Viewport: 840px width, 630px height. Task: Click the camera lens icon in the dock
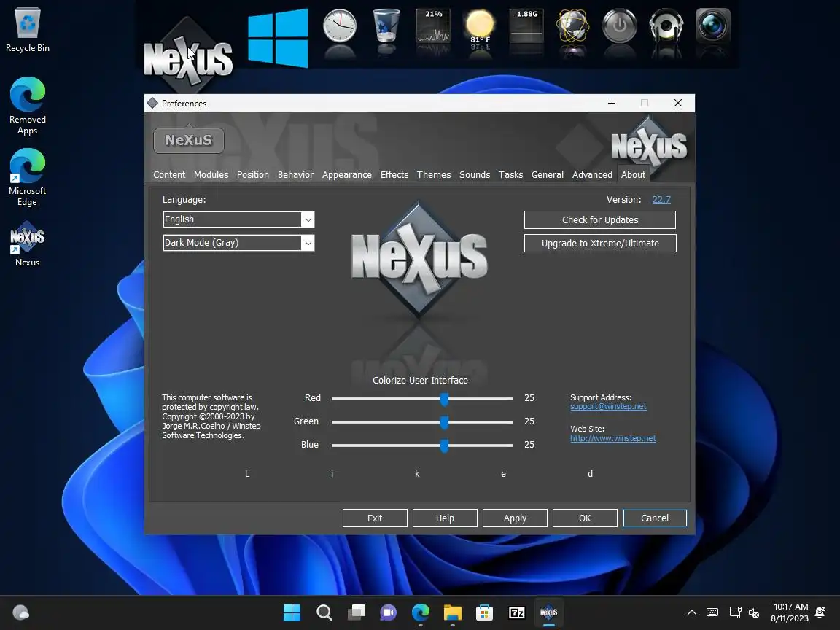point(712,26)
